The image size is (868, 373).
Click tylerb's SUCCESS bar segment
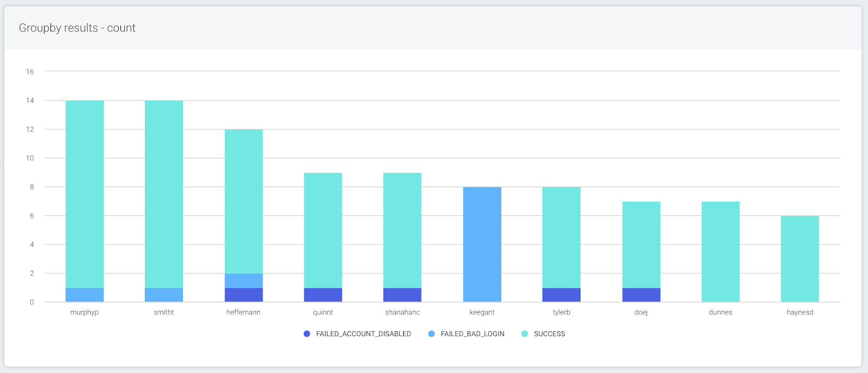561,237
